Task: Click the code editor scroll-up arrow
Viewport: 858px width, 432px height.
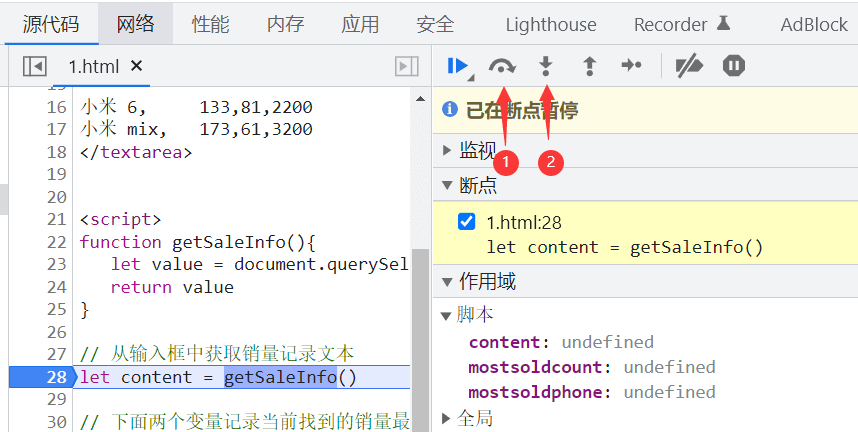Action: tap(420, 99)
